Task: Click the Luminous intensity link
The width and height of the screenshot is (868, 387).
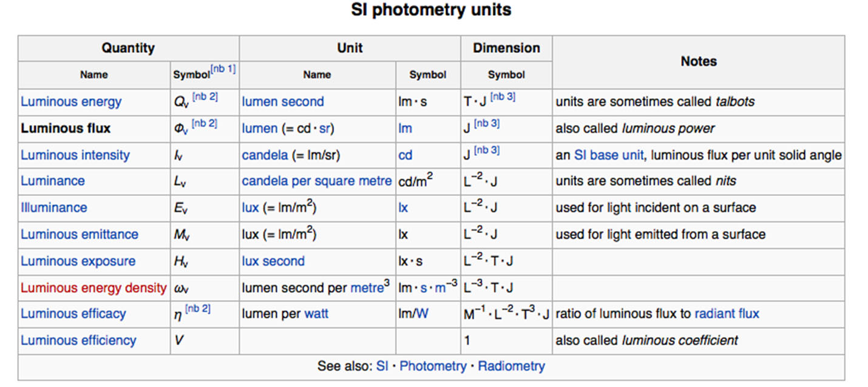Action: [x=75, y=155]
